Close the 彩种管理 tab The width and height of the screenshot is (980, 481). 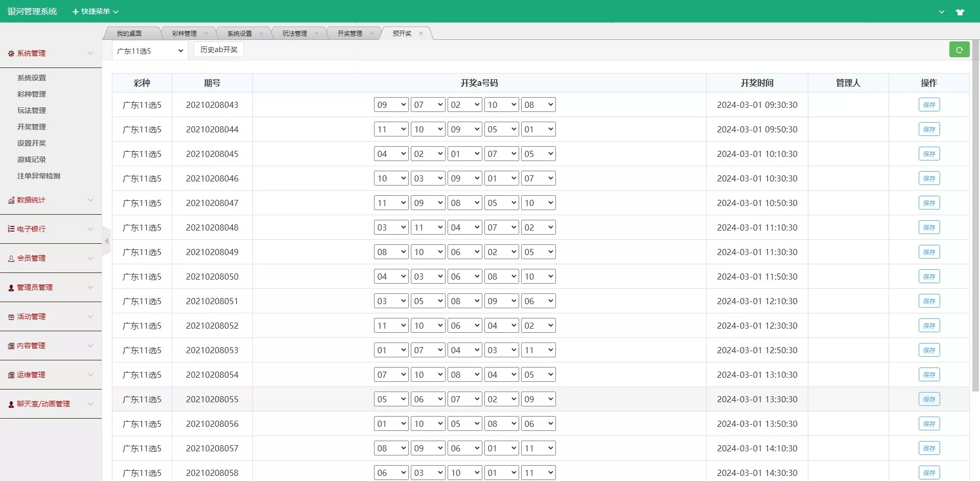(x=206, y=34)
